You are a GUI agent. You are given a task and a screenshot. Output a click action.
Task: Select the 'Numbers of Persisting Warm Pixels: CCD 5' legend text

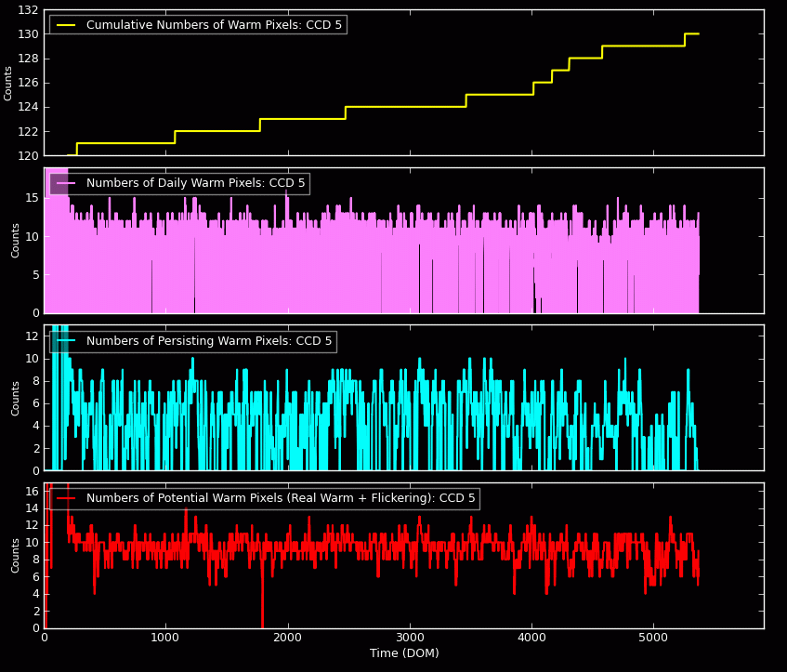coord(209,341)
